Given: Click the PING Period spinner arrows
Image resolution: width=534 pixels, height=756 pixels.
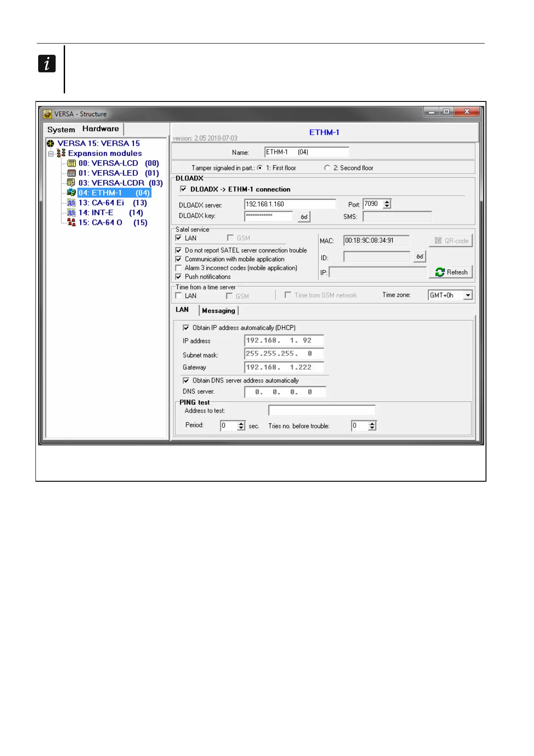Looking at the screenshot, I should click(241, 426).
